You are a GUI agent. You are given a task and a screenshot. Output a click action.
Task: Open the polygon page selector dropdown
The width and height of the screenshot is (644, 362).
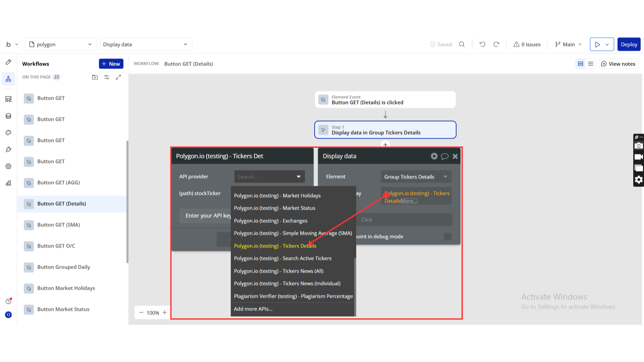tap(61, 44)
